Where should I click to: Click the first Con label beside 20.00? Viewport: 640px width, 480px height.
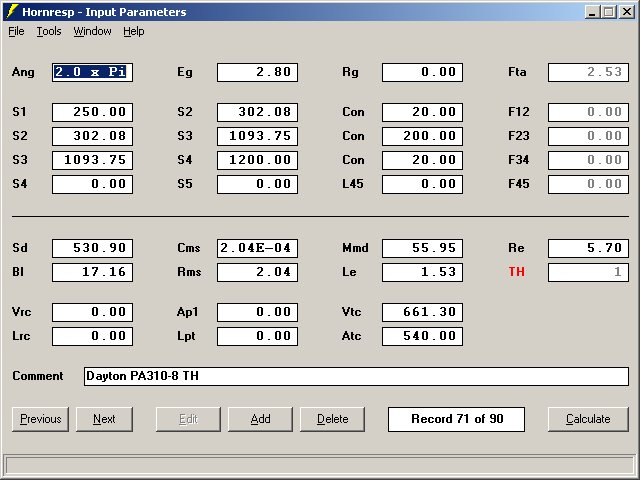(x=353, y=112)
